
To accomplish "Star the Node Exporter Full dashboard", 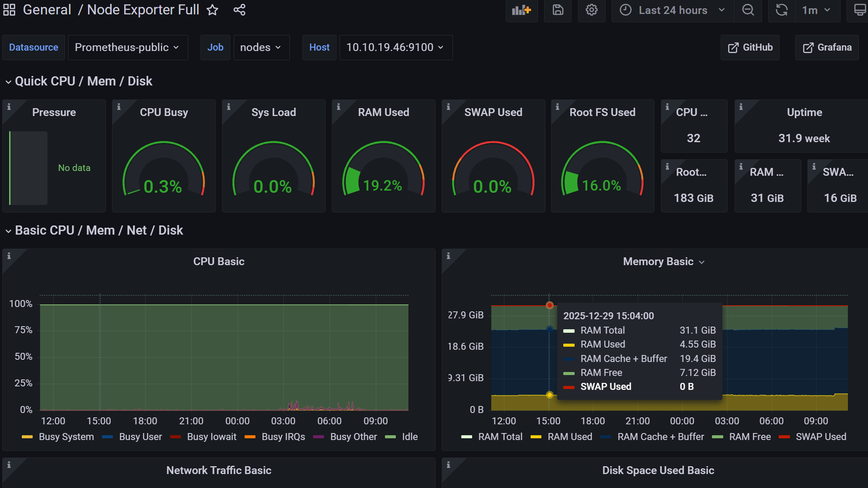I will pos(212,10).
